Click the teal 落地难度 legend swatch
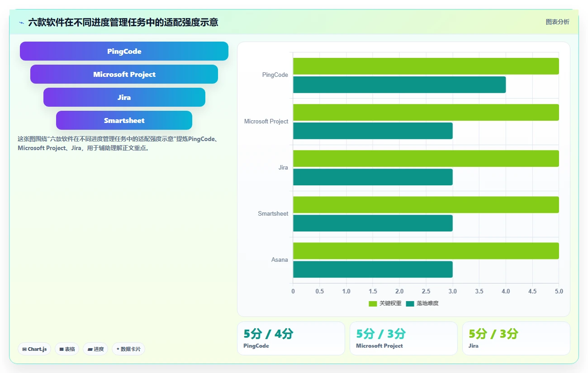The image size is (588, 373). pos(410,303)
